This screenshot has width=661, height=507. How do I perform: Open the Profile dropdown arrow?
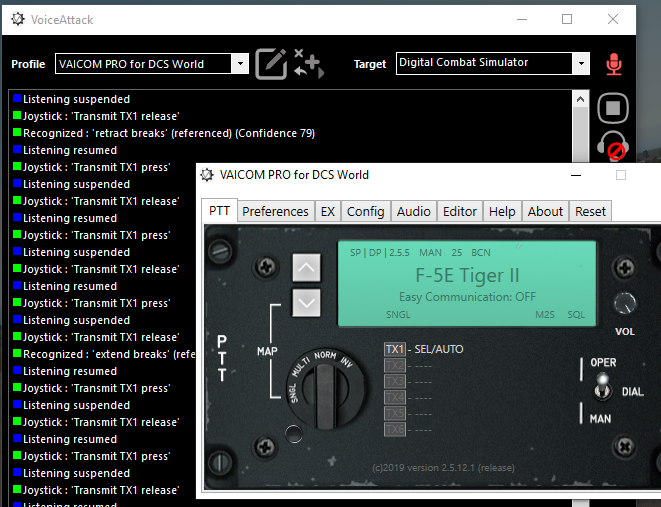coord(240,64)
